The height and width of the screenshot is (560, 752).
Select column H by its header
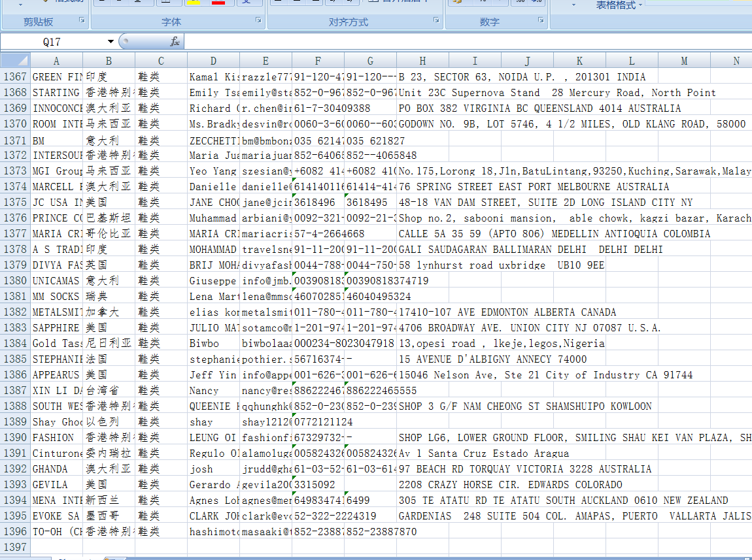422,61
